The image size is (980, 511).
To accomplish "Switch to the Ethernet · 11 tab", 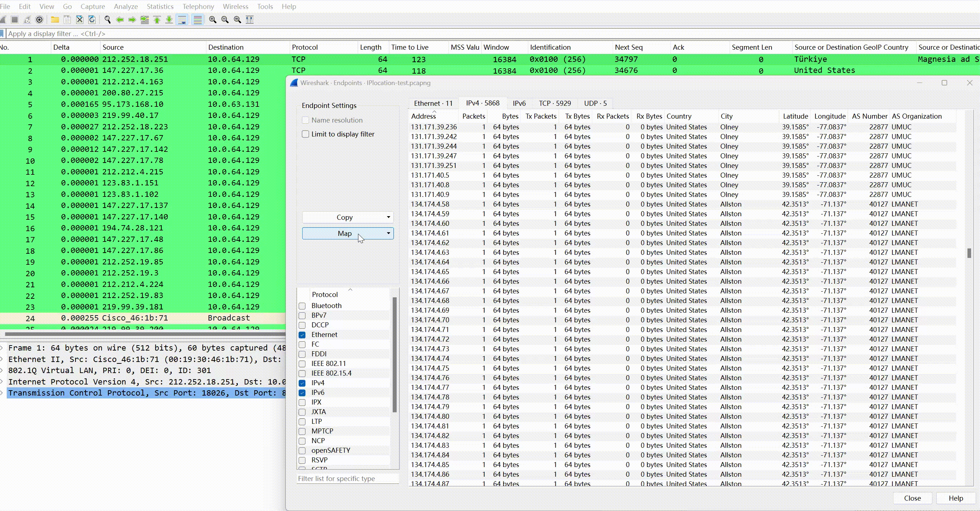I will pyautogui.click(x=433, y=103).
